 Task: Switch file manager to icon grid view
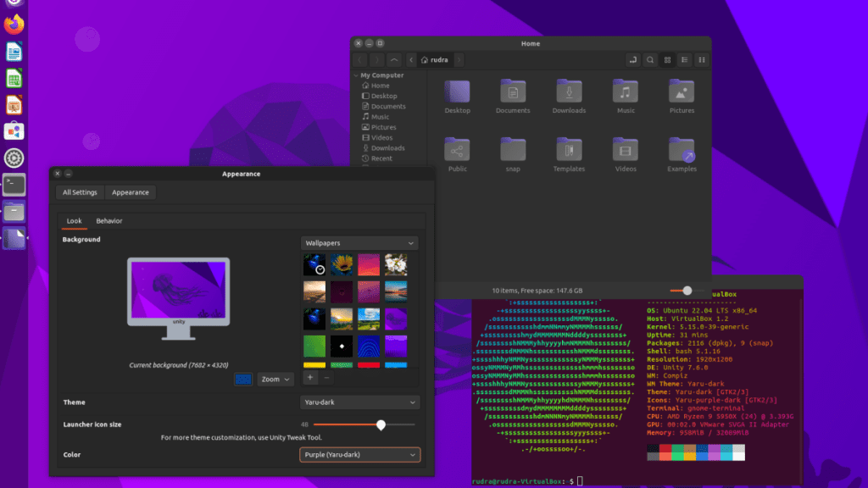tap(668, 59)
